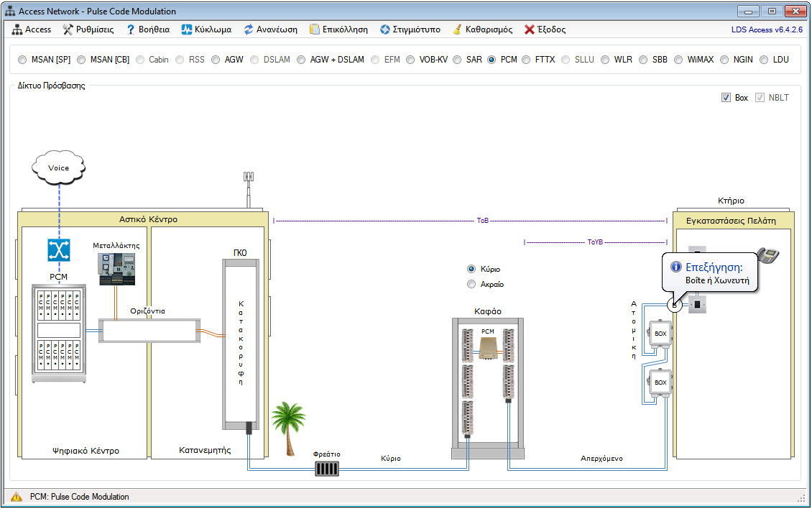Open the Access menu
Image resolution: width=812 pixels, height=509 pixels.
(32, 29)
